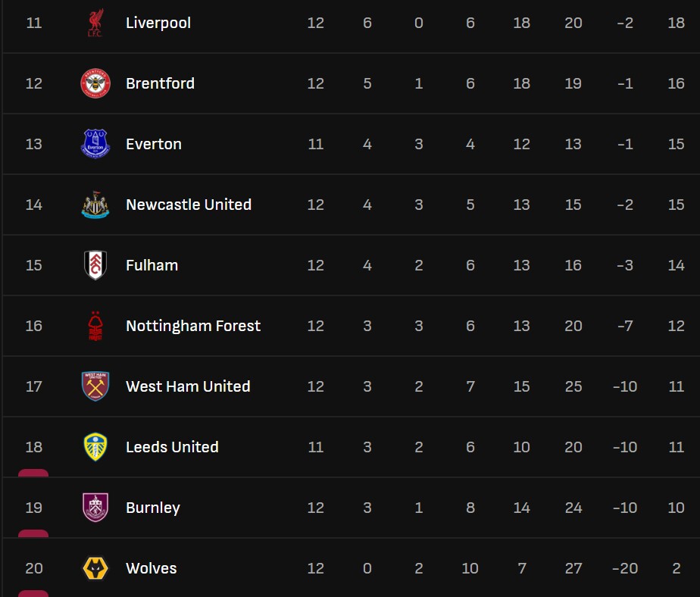Click the Burnley club crest

click(95, 508)
